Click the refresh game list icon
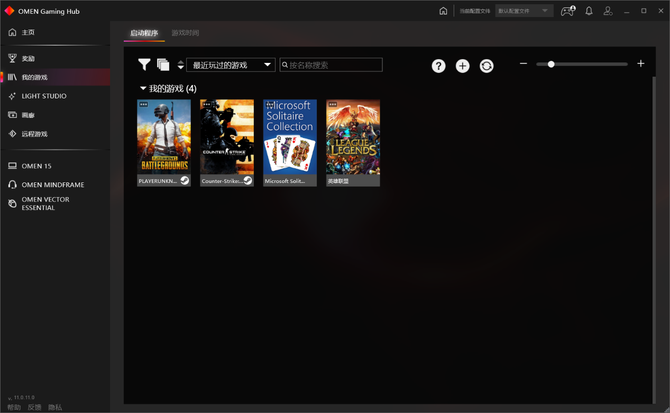 [486, 66]
